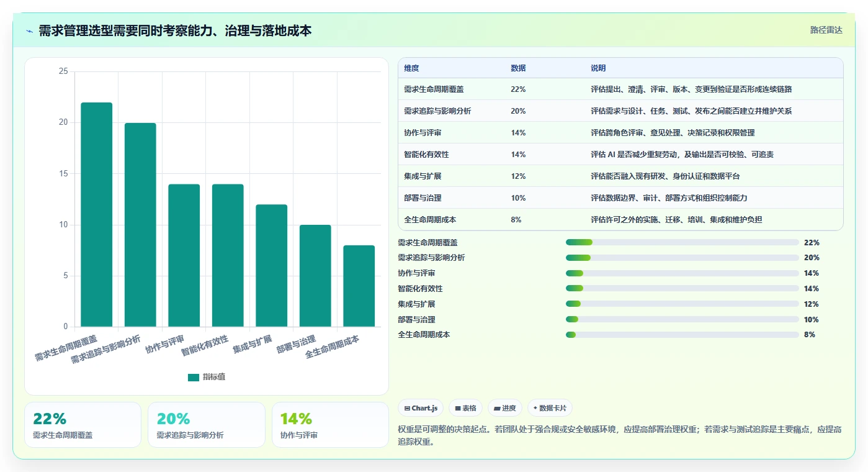The image size is (868, 472).
Task: Click the 12% progress bar for 集成与扩展
Action: click(x=682, y=304)
